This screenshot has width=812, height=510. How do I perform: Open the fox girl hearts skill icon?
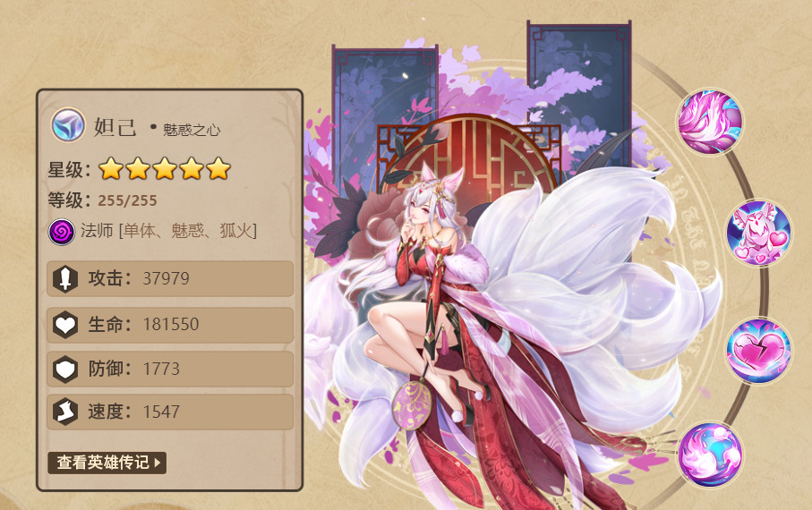point(758,233)
